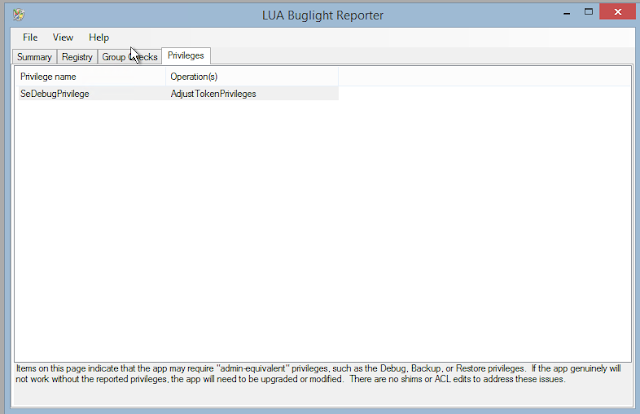Open the View menu

click(63, 38)
